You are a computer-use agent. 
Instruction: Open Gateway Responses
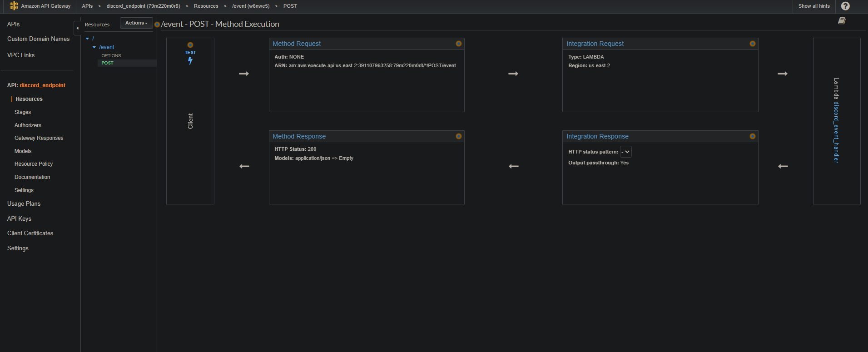click(x=39, y=138)
